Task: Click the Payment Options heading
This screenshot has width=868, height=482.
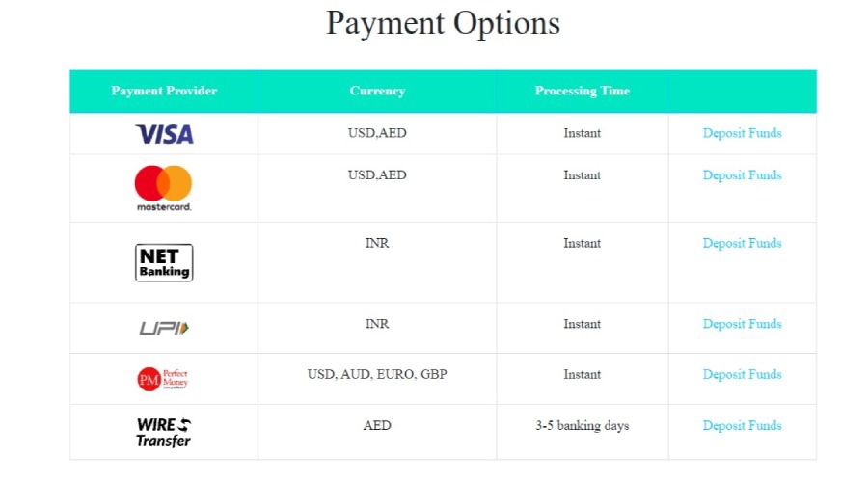Action: 443,22
